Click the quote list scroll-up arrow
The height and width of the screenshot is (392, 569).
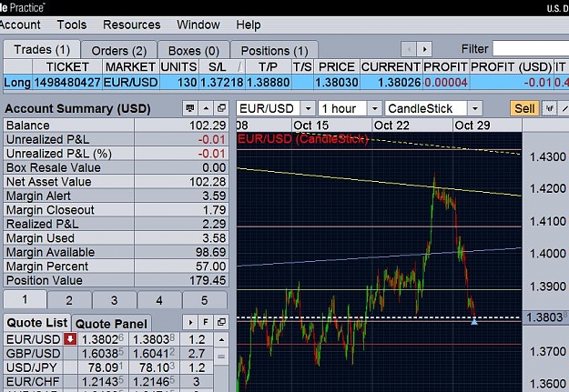tap(221, 340)
